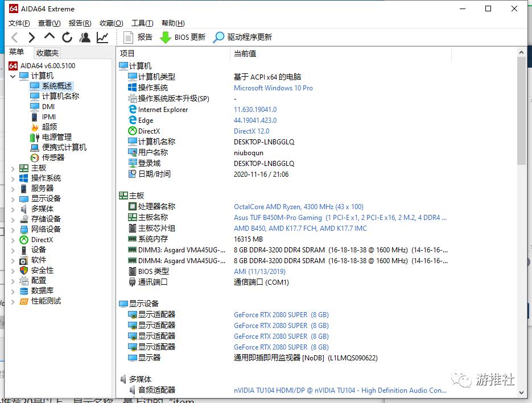This screenshot has width=532, height=403.
Task: Open the Microsoft Windows 10 Pro link
Action: coord(273,88)
